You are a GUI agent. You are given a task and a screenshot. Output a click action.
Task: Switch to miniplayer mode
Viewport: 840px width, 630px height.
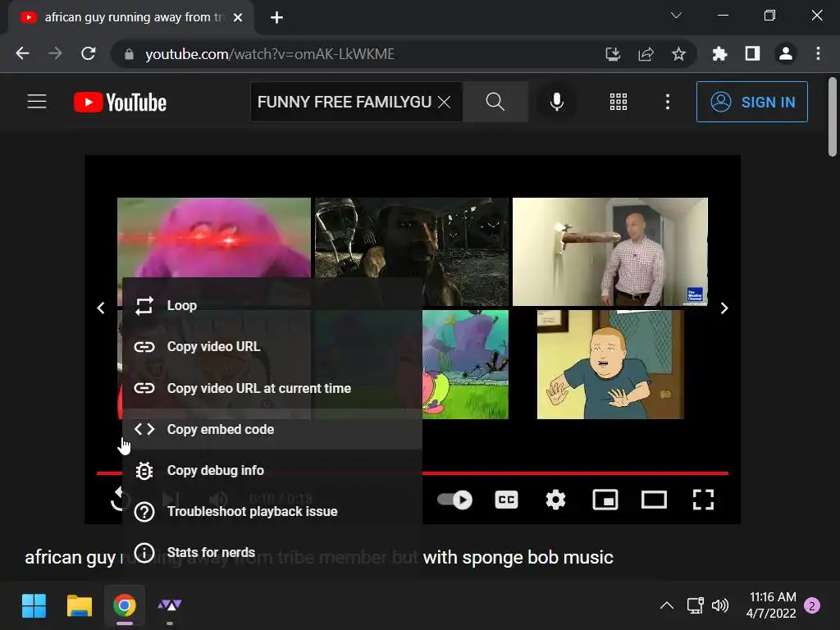click(x=605, y=500)
